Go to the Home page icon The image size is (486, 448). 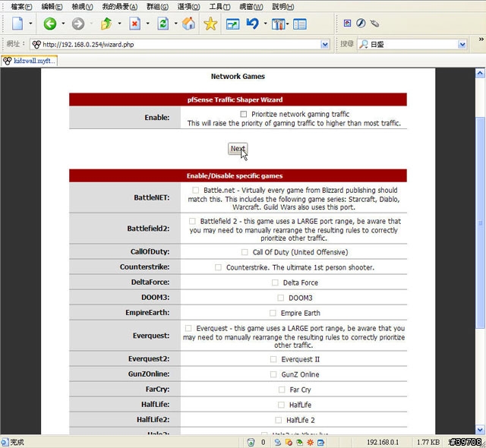[188, 24]
